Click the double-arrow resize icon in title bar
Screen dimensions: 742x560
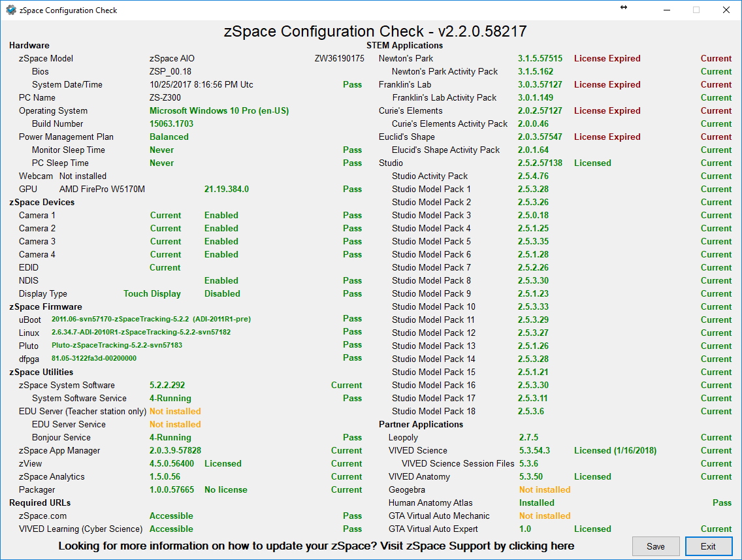tap(623, 8)
